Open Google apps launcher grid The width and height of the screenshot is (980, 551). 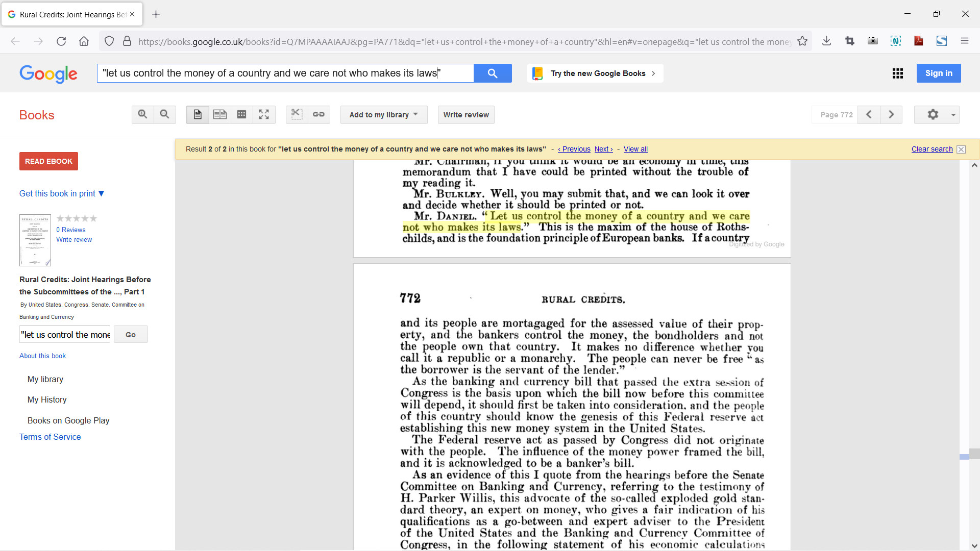click(897, 73)
